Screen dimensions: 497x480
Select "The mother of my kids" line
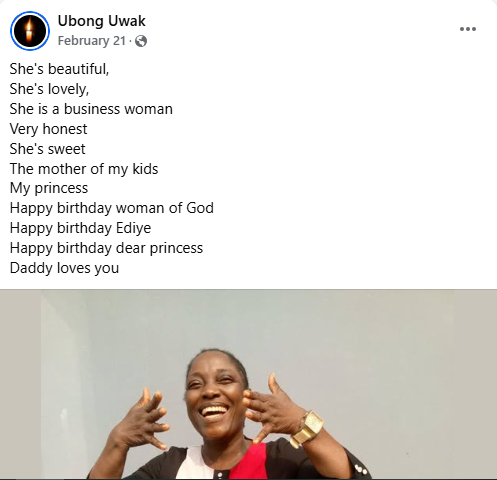(x=84, y=169)
